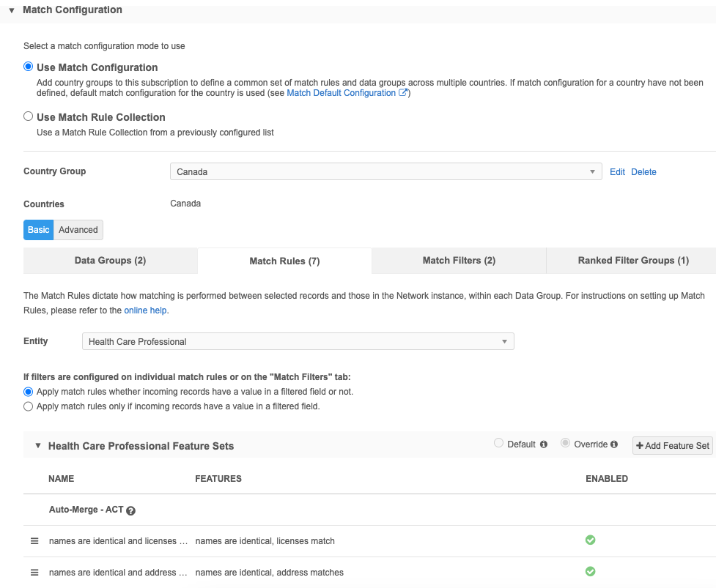Viewport: 716px width, 588px height.
Task: Click external link icon beside Match Default Configuration
Action: pos(402,93)
